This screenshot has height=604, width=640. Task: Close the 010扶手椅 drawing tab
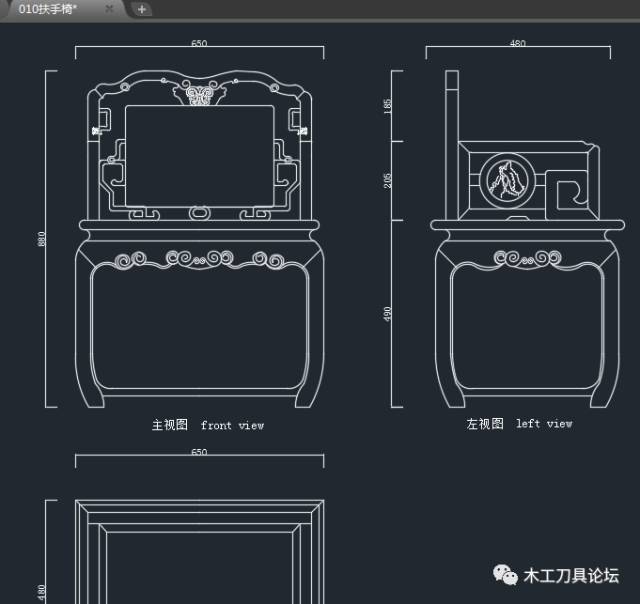click(109, 9)
